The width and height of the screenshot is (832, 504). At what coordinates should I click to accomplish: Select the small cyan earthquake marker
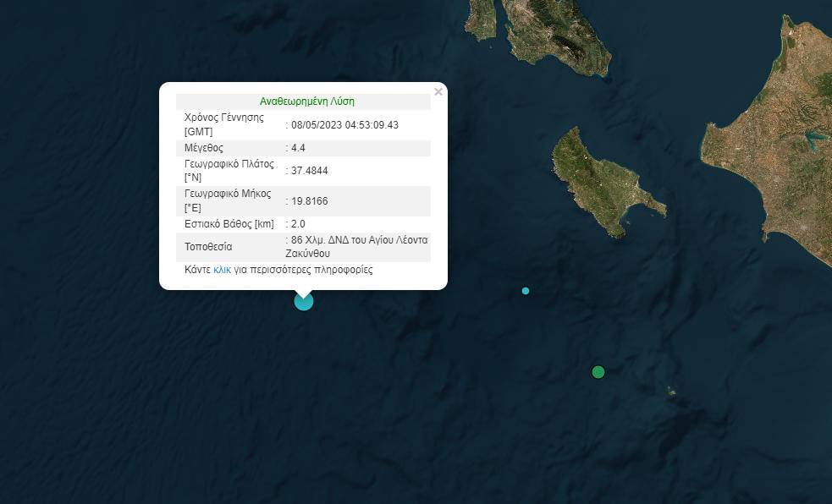point(526,291)
